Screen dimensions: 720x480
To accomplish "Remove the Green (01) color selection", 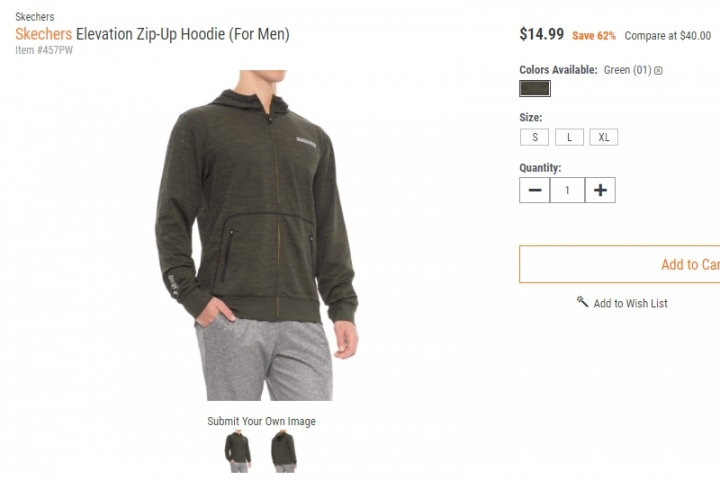I will click(658, 70).
